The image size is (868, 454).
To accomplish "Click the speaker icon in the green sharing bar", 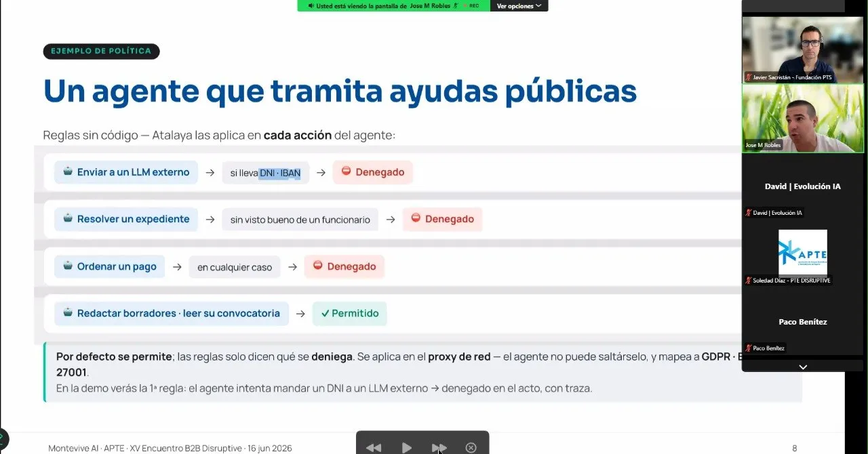I will 311,5.
